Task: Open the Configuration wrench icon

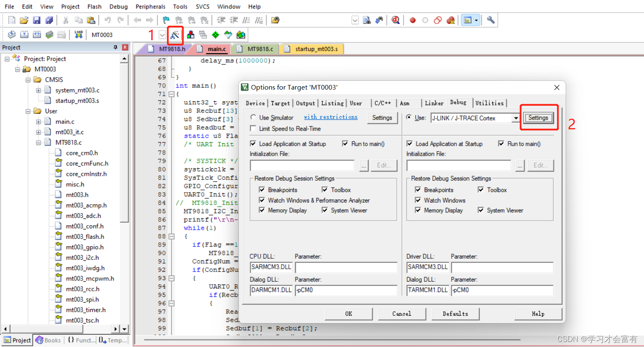Action: [x=490, y=20]
